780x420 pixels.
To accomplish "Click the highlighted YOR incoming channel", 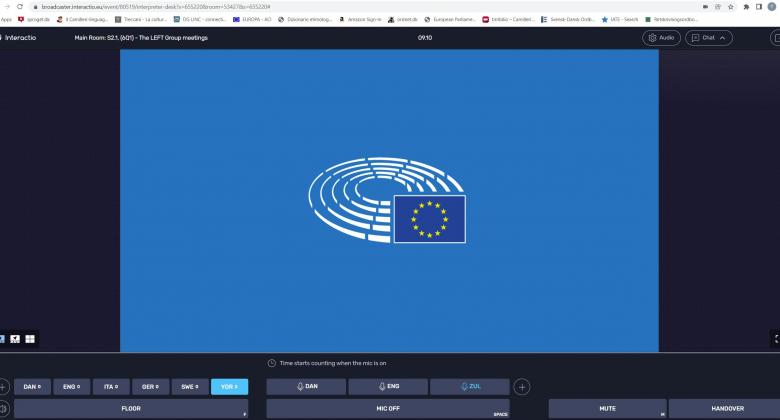I will click(x=229, y=387).
